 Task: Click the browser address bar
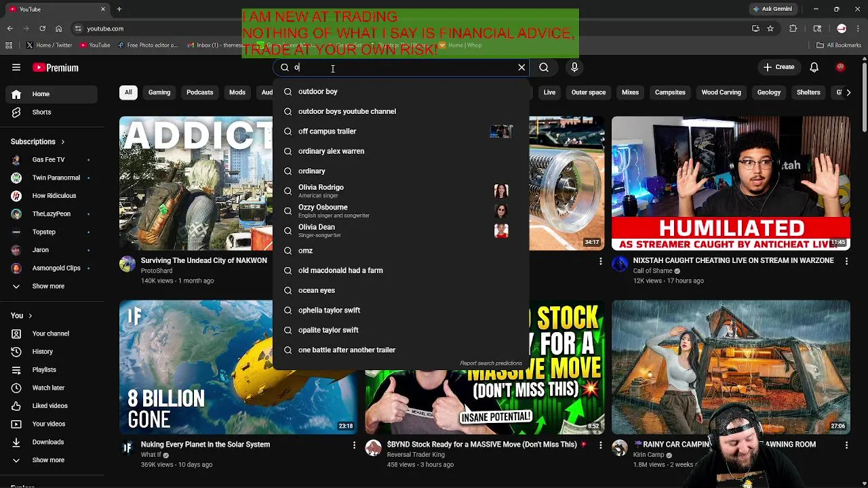click(x=407, y=28)
